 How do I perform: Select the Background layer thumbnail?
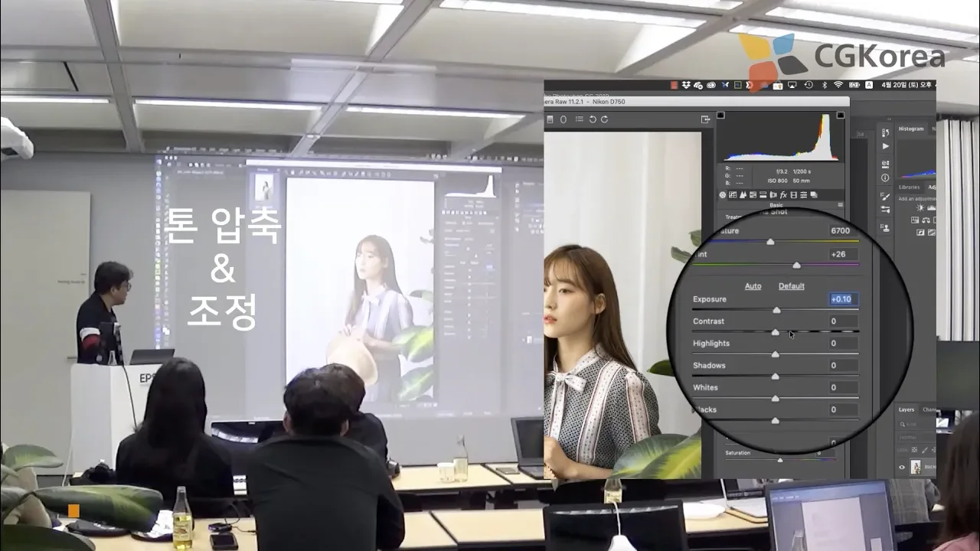[916, 467]
